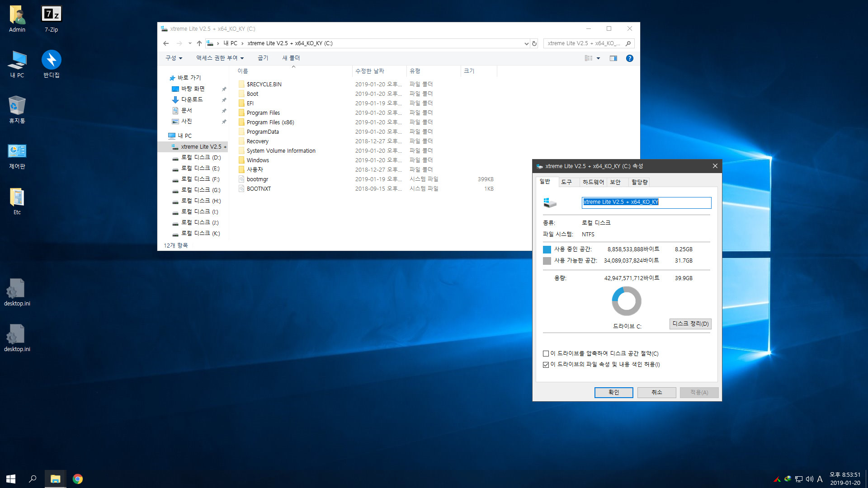The image size is (868, 488).
Task: Select 다운로드 in navigation pane
Action: [192, 100]
